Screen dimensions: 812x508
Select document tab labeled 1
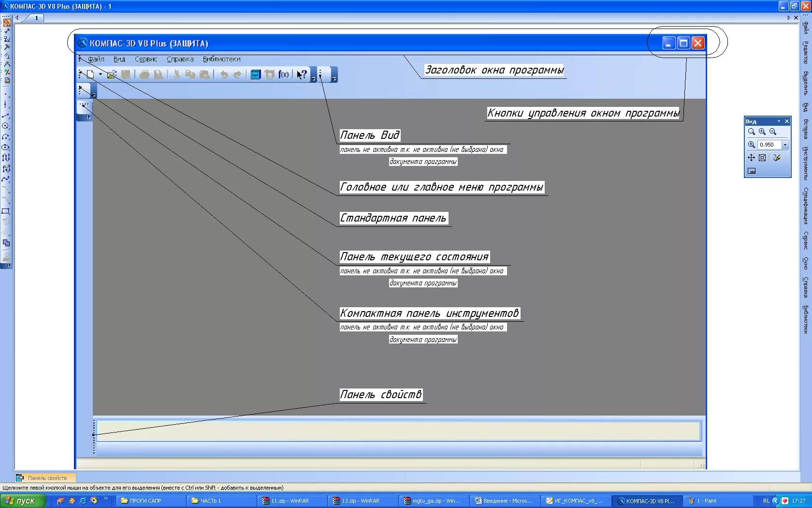[36, 18]
